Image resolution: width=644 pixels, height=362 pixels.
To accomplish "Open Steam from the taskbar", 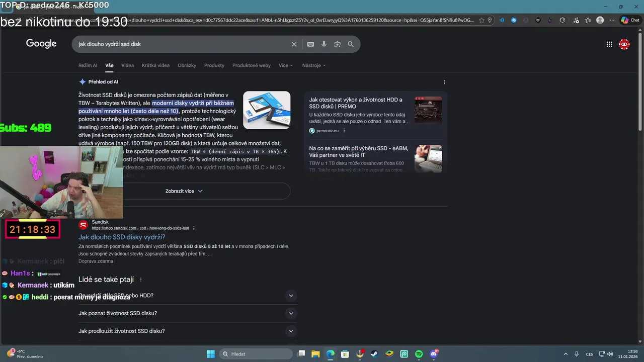I will pos(375,354).
